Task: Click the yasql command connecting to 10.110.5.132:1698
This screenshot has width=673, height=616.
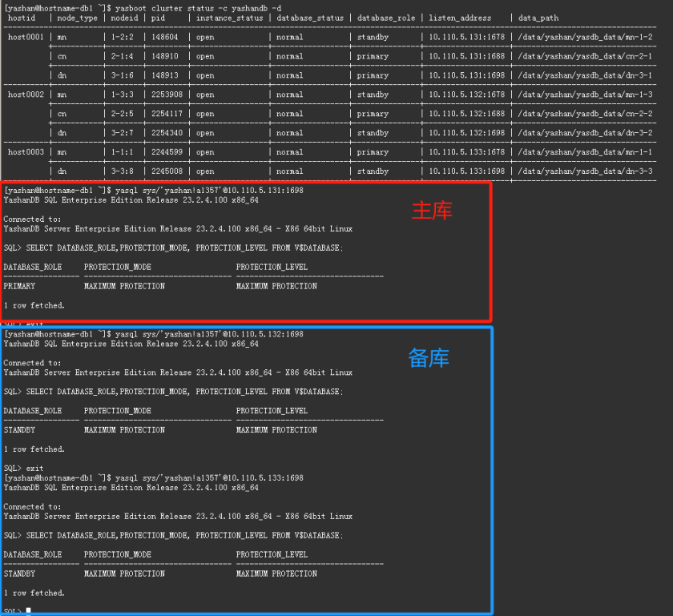Action: pos(209,334)
